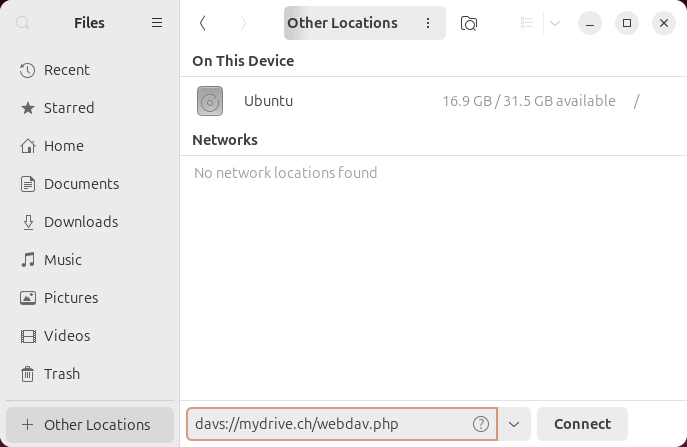Screen dimensions: 687x447
Task: Click the Documents page icon
Action: (28, 184)
